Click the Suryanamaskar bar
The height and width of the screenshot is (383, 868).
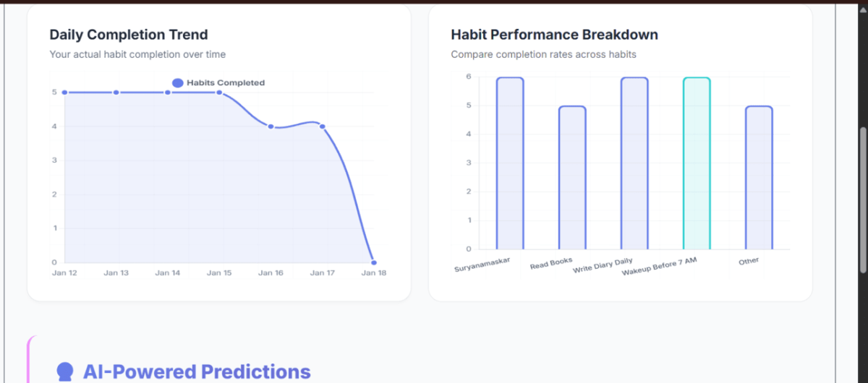point(510,163)
